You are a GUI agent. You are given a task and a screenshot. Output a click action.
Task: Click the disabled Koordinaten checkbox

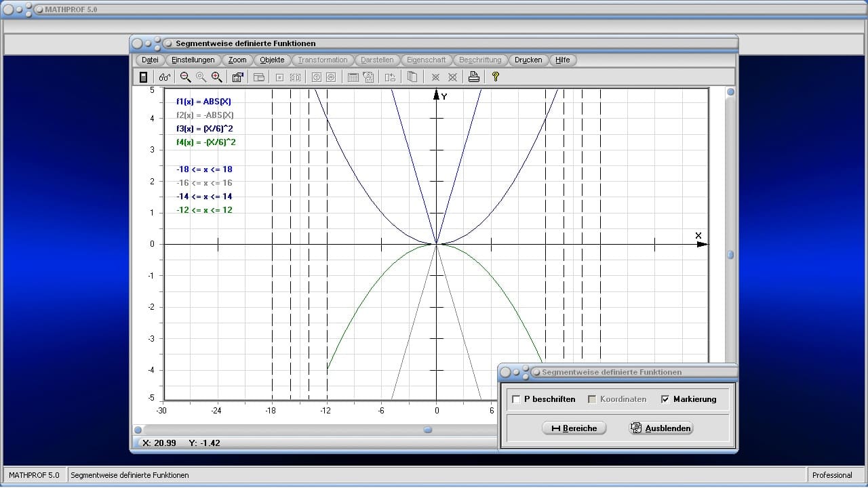[x=592, y=399]
